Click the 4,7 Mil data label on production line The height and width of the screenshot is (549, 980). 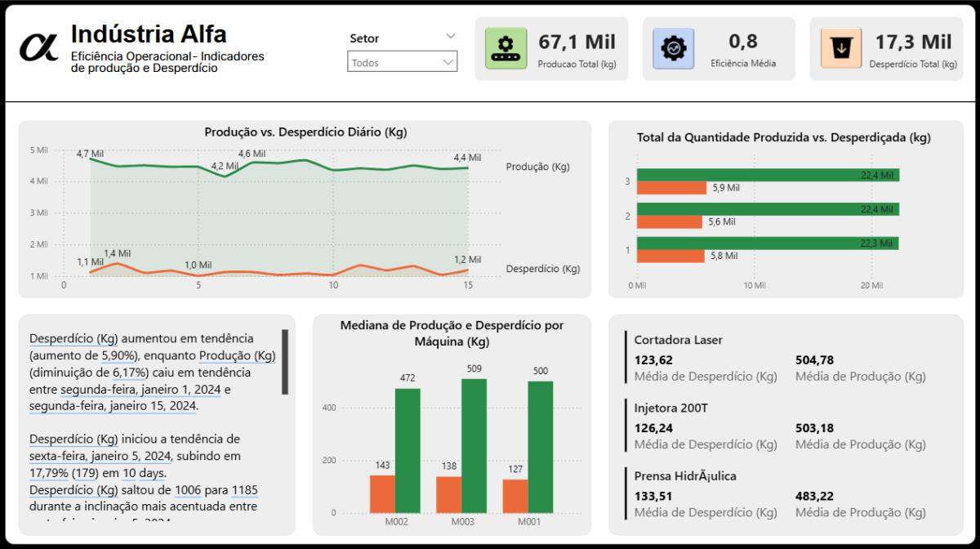click(90, 154)
